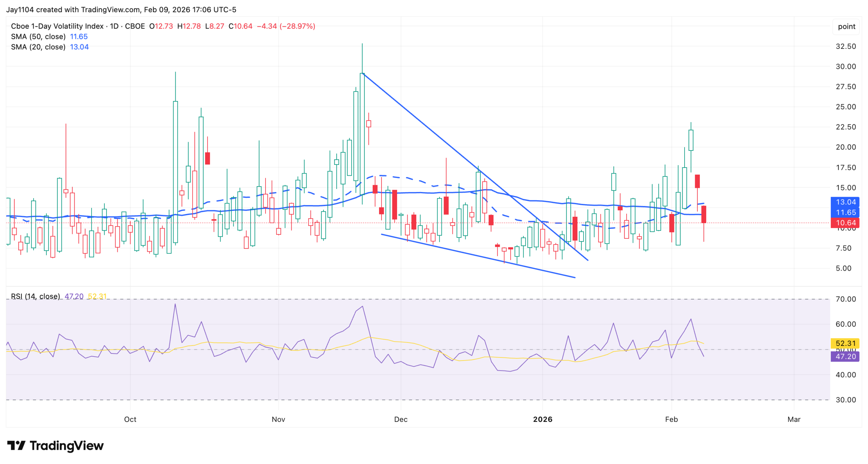Click the blue 11.65 SMA price tag
Viewport: 868px width, 464px height.
(844, 213)
